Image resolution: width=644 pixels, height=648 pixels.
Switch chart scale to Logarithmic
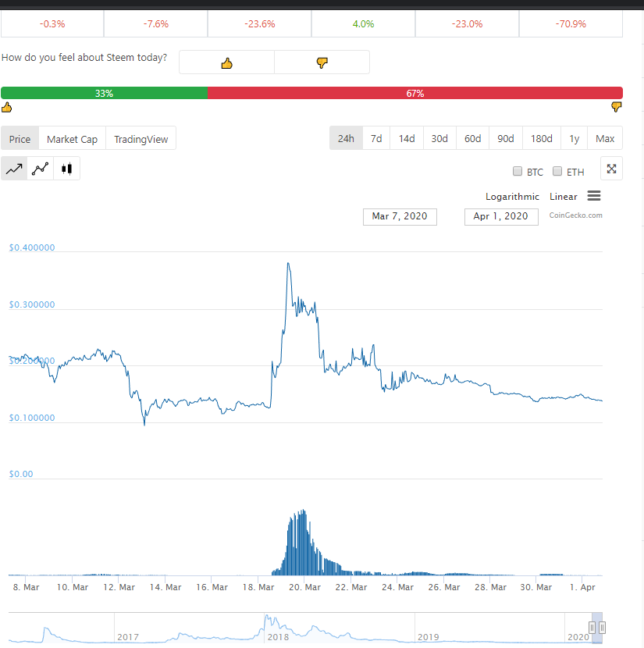[x=512, y=197]
